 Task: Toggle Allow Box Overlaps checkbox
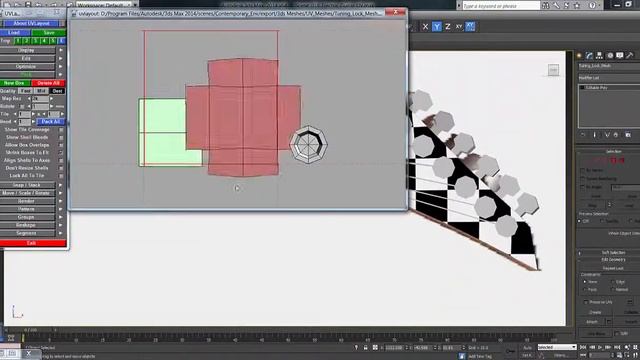pos(61,145)
